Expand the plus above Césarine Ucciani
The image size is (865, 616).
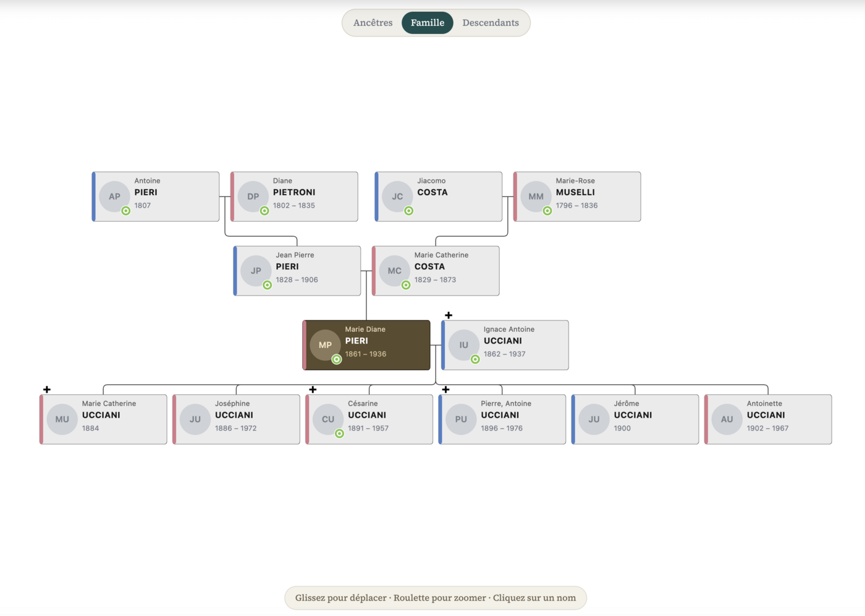pos(313,389)
